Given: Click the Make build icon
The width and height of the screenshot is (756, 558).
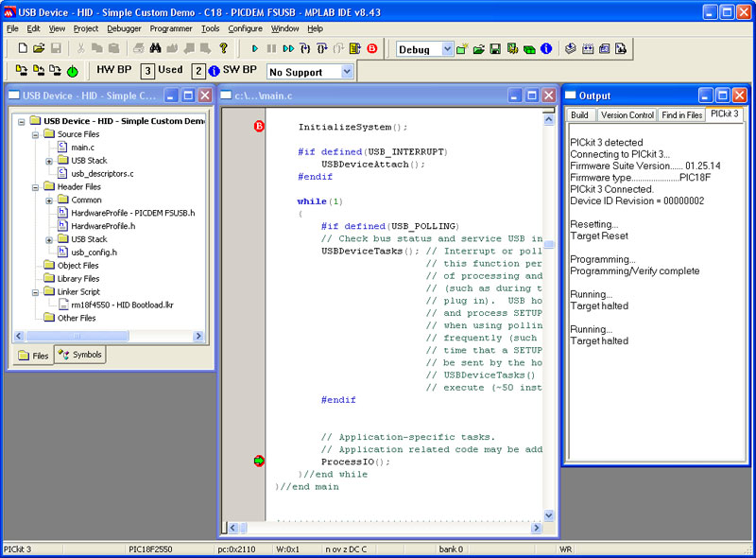Looking at the screenshot, I should [x=571, y=49].
